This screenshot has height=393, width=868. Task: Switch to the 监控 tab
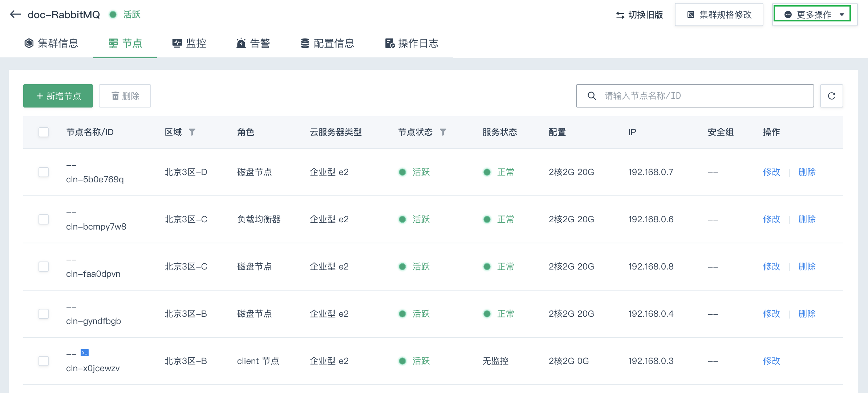pyautogui.click(x=189, y=44)
